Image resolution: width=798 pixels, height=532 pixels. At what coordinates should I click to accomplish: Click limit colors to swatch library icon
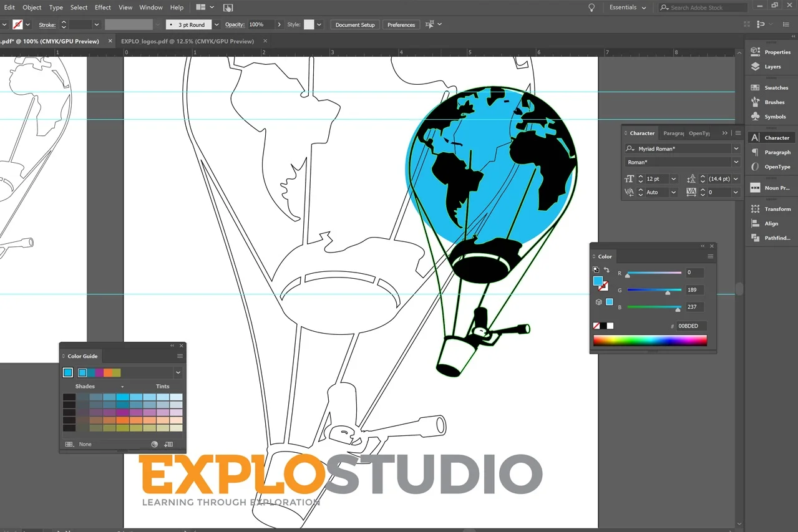coord(69,444)
